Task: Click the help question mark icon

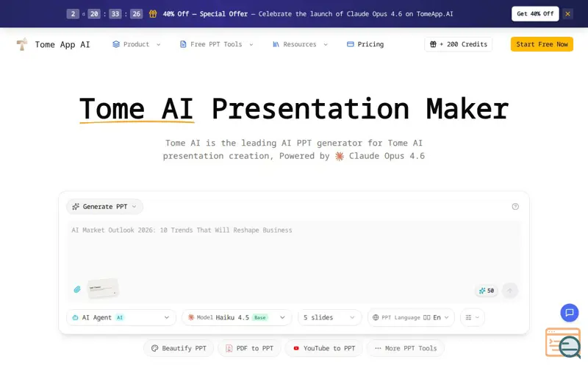Action: pyautogui.click(x=515, y=207)
